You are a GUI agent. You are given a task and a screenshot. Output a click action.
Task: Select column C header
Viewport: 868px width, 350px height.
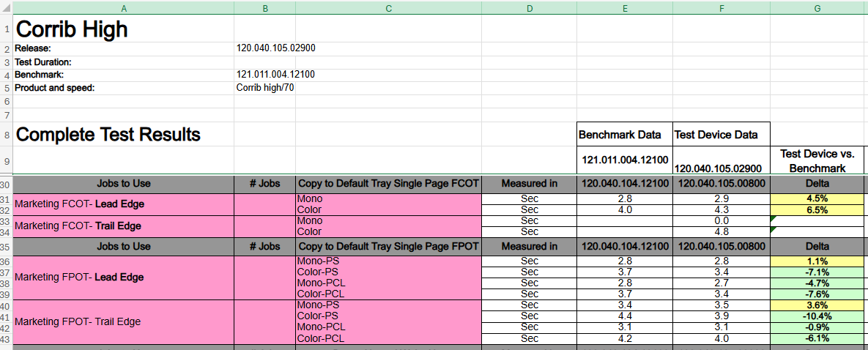pyautogui.click(x=389, y=8)
